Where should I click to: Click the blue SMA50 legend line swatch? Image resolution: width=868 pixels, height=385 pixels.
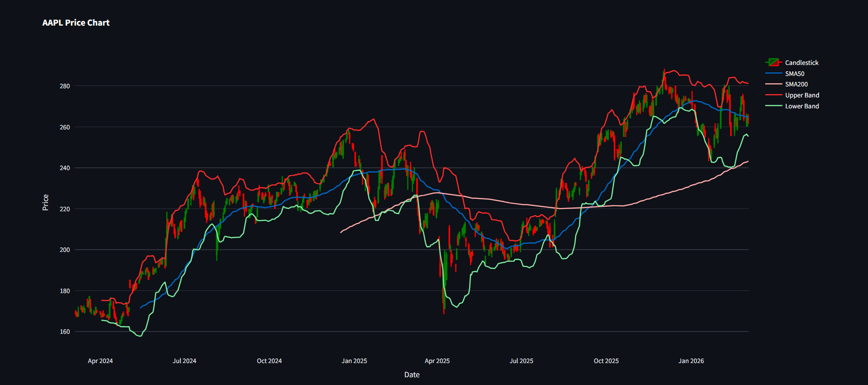pyautogui.click(x=773, y=73)
